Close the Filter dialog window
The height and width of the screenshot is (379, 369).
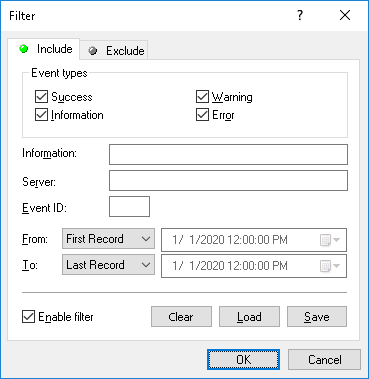pos(345,15)
